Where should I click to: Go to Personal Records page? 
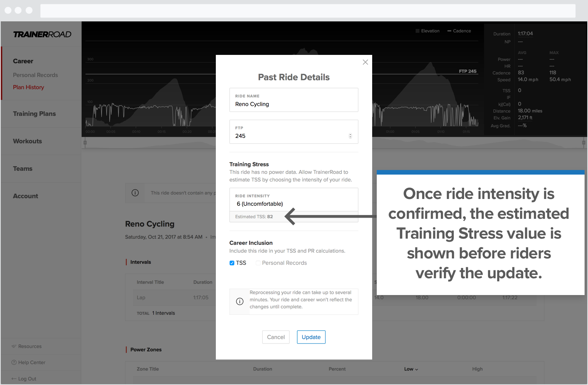pyautogui.click(x=35, y=75)
